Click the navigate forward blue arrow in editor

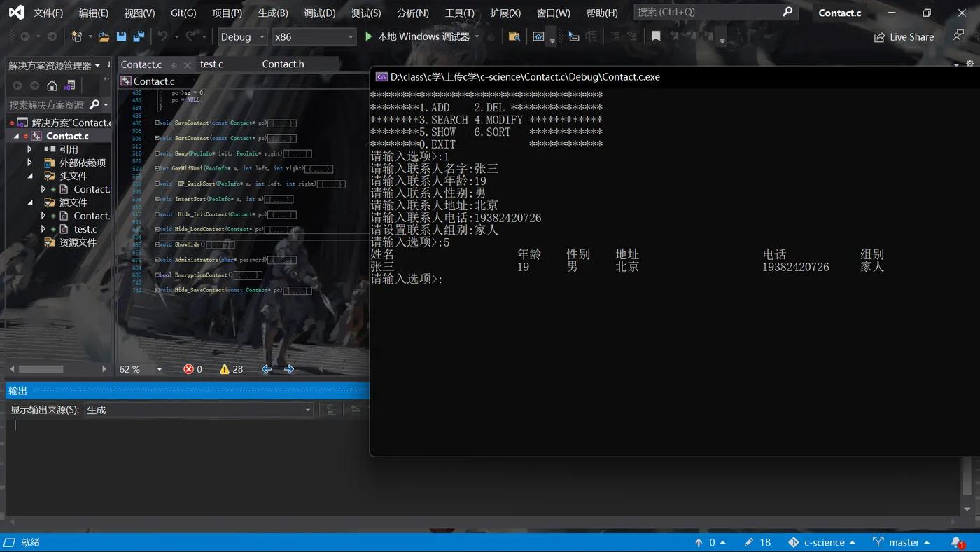289,369
